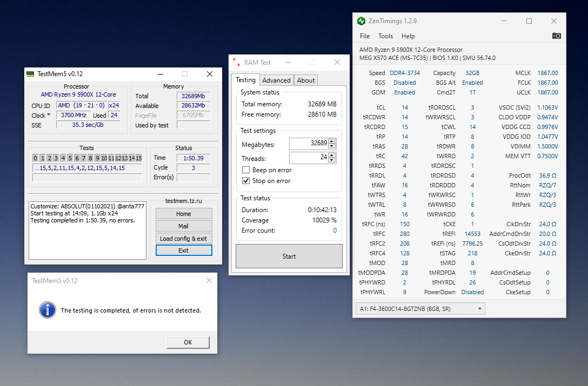
Task: Switch to RAM Test Advanced tab
Action: [x=276, y=80]
